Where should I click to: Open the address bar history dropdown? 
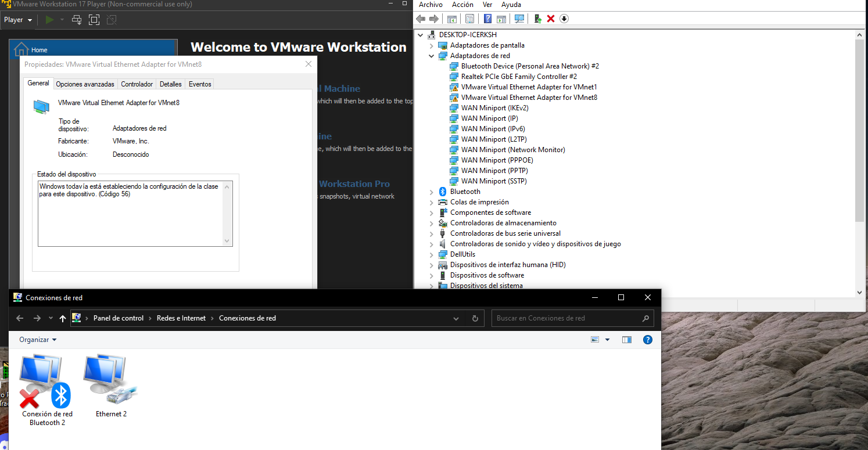(x=456, y=318)
